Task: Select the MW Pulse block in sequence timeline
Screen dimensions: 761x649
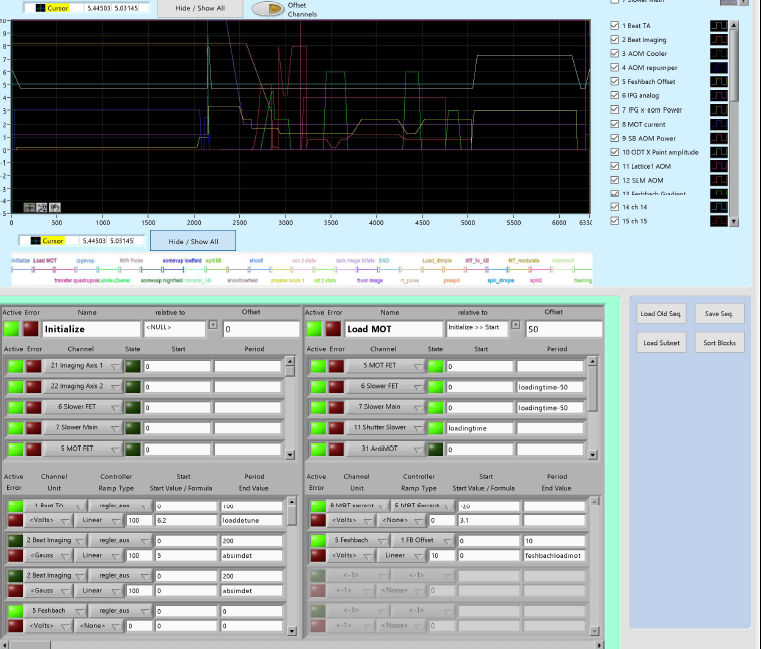Action: (x=131, y=260)
